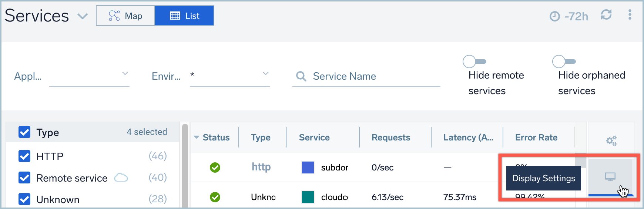Toggle Hide orphaned services switch
This screenshot has width=644, height=209.
564,62
